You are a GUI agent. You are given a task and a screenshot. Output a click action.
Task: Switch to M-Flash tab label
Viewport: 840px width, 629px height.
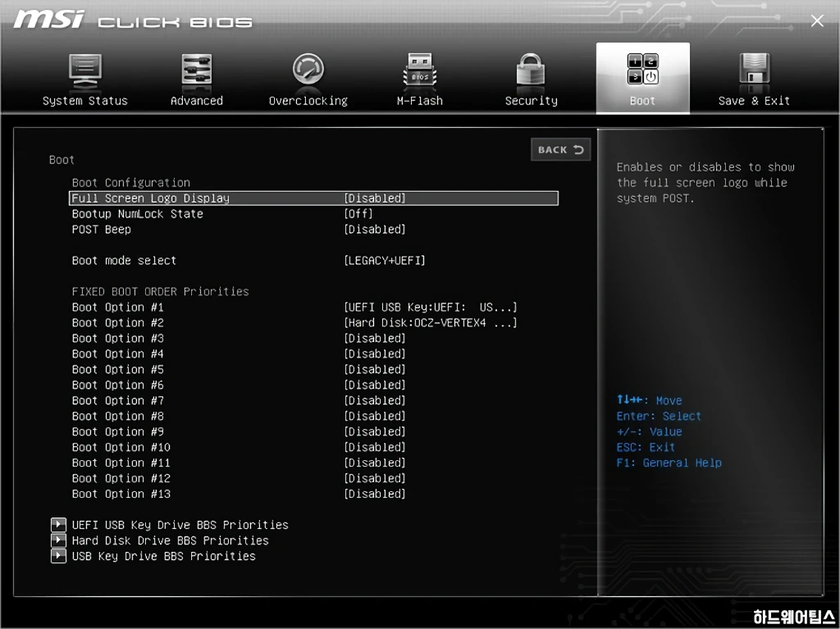coord(420,101)
